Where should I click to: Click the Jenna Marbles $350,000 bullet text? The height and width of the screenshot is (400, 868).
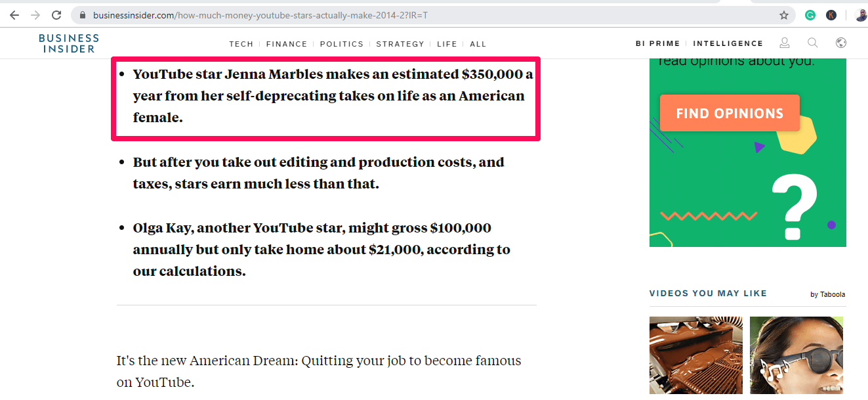[333, 96]
